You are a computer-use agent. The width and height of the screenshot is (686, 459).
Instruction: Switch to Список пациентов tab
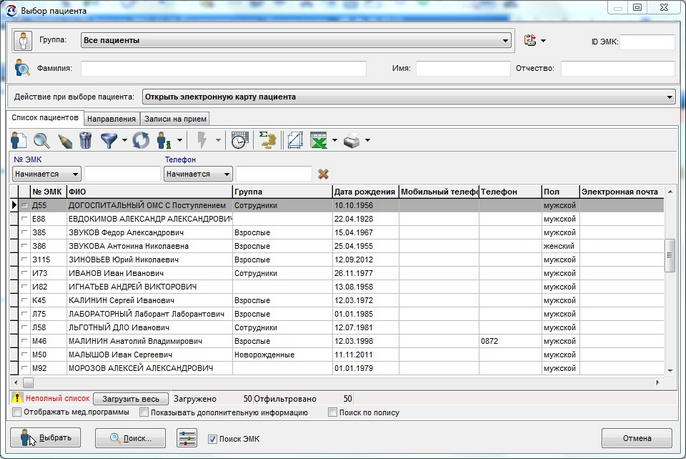45,118
